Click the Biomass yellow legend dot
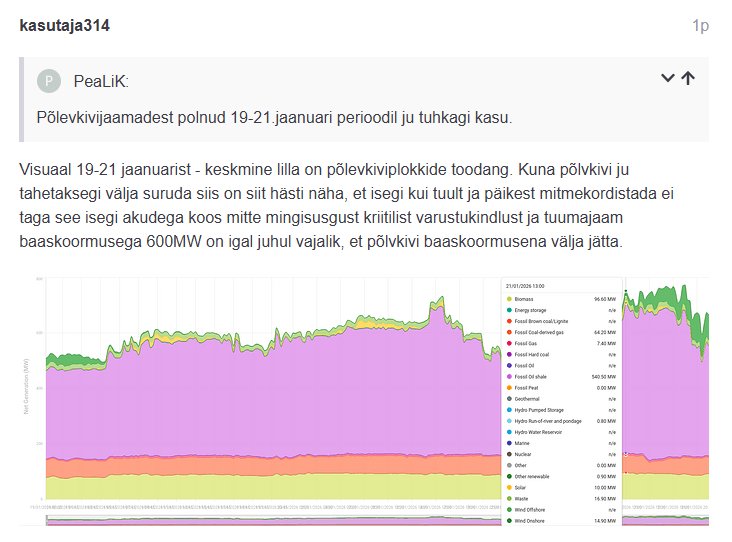The height and width of the screenshot is (542, 732). (x=509, y=299)
